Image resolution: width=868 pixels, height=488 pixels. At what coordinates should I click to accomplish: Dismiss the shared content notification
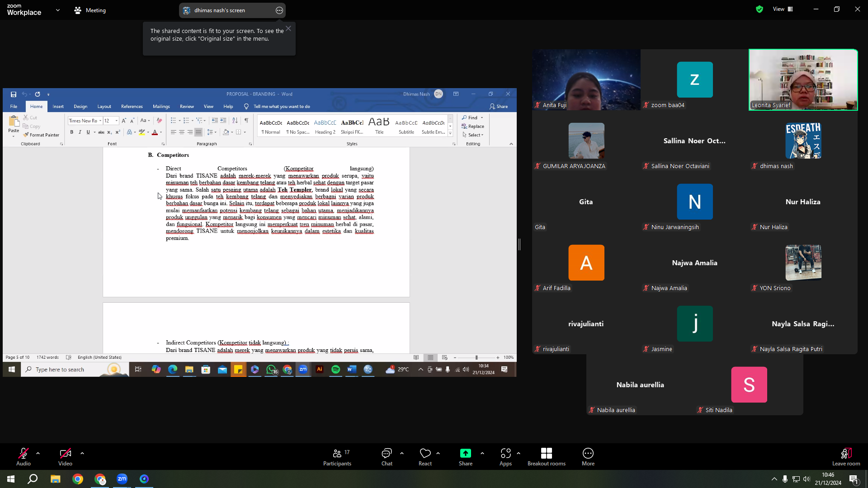pos(288,28)
